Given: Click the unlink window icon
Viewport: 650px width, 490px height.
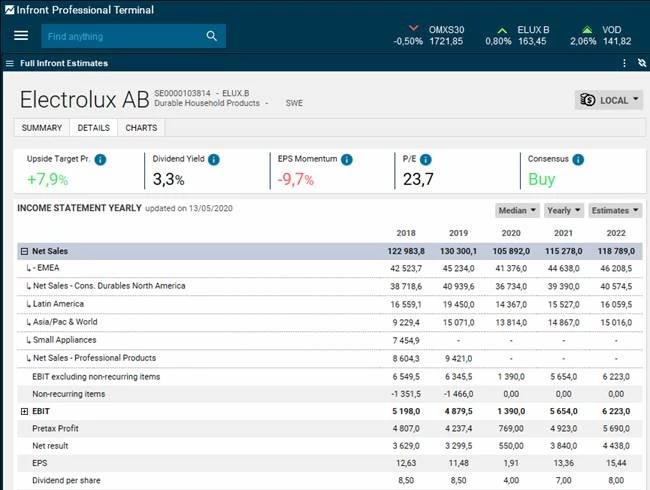Looking at the screenshot, I should click(641, 63).
